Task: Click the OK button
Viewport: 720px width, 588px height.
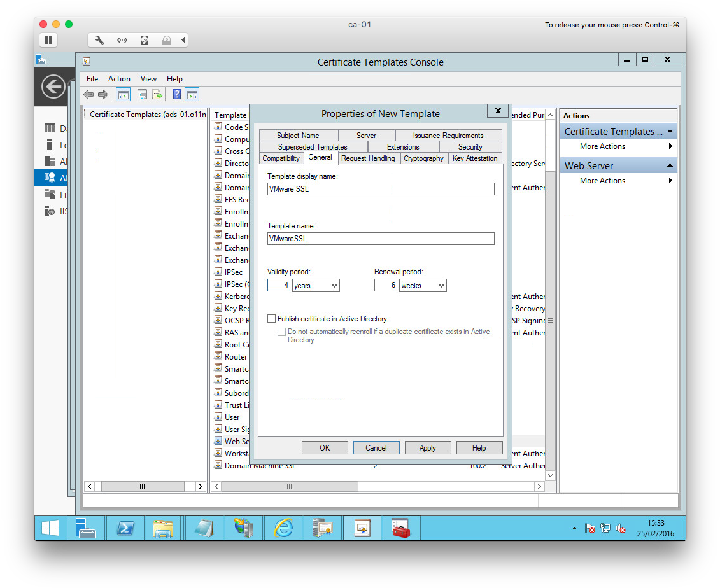Action: click(325, 448)
